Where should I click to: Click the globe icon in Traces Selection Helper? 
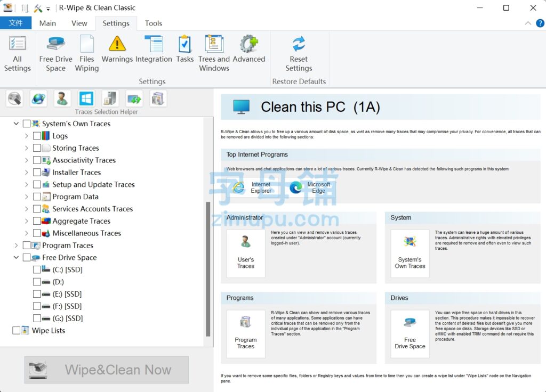[x=38, y=99]
